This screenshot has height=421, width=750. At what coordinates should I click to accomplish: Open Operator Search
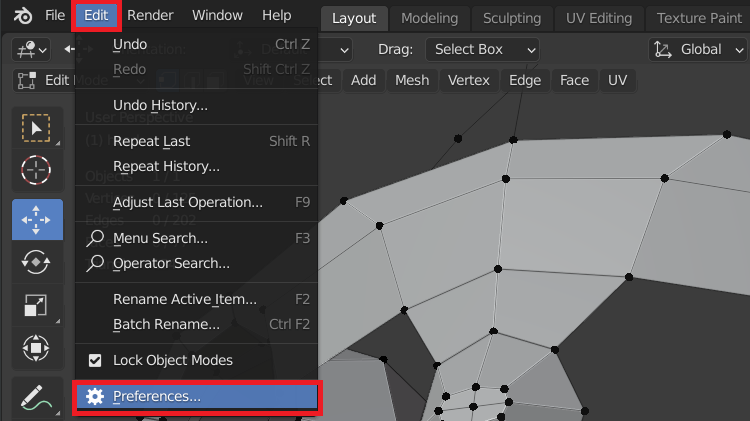pos(197,263)
